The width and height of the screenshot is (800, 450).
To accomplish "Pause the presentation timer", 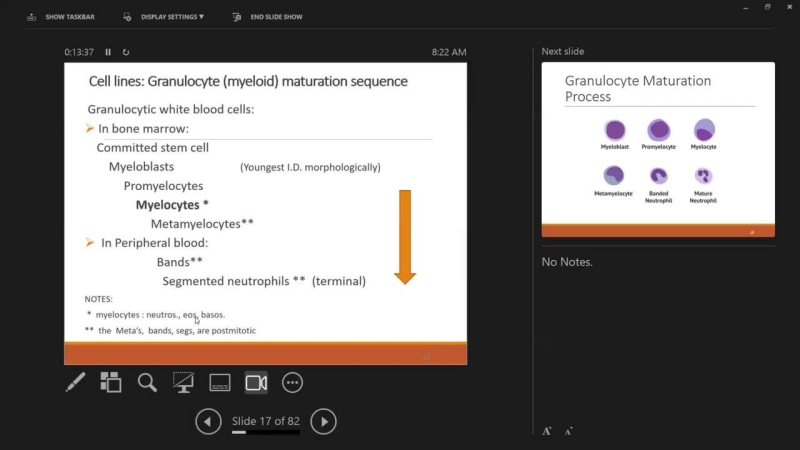I will point(108,52).
